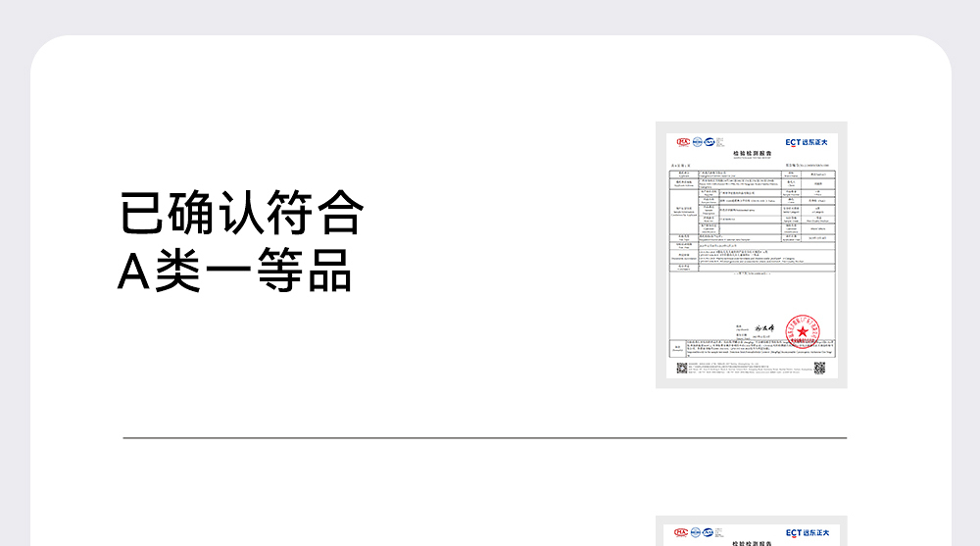This screenshot has height=546, width=980.
Task: Click the ilac-MRA logo on second report
Action: pyautogui.click(x=697, y=533)
